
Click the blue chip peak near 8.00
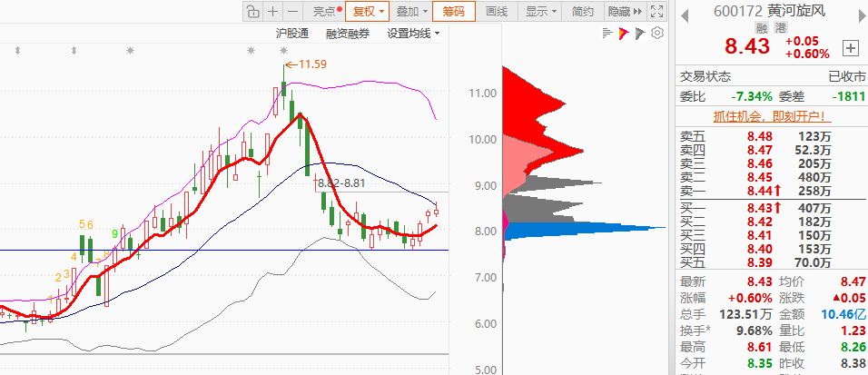pyautogui.click(x=581, y=230)
